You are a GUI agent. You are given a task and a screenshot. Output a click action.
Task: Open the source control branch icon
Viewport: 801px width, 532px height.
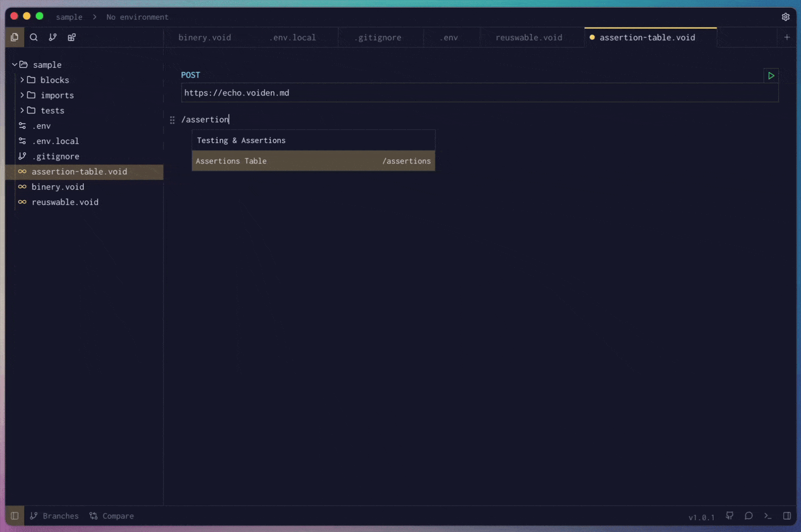click(53, 37)
